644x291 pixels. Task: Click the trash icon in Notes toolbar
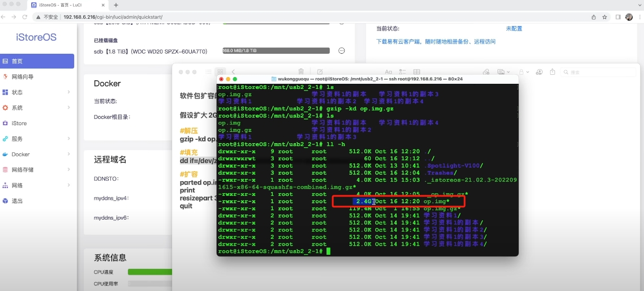tap(301, 71)
